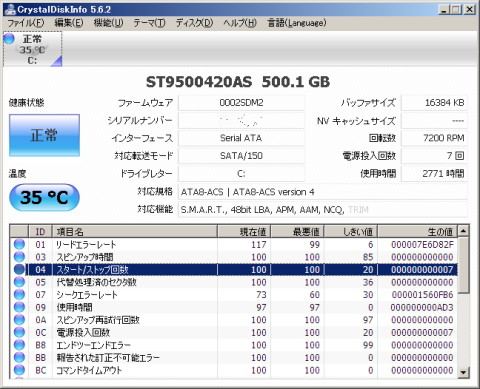Click the blue status orb on the drive tab

pos(9,39)
